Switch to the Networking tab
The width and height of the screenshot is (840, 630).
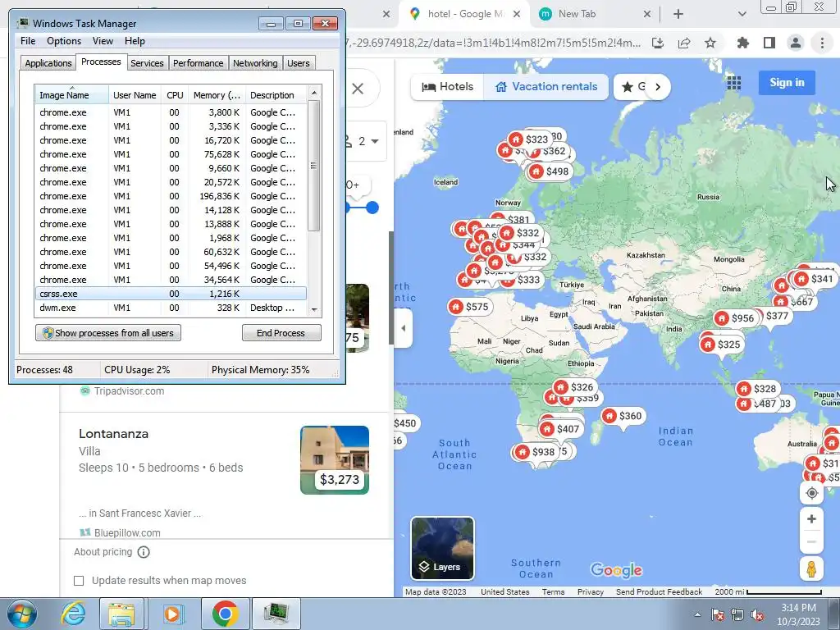tap(255, 63)
